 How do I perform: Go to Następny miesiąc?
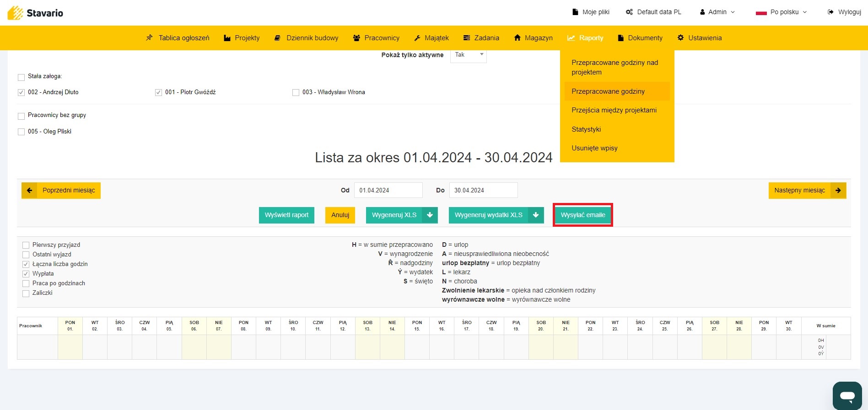807,191
